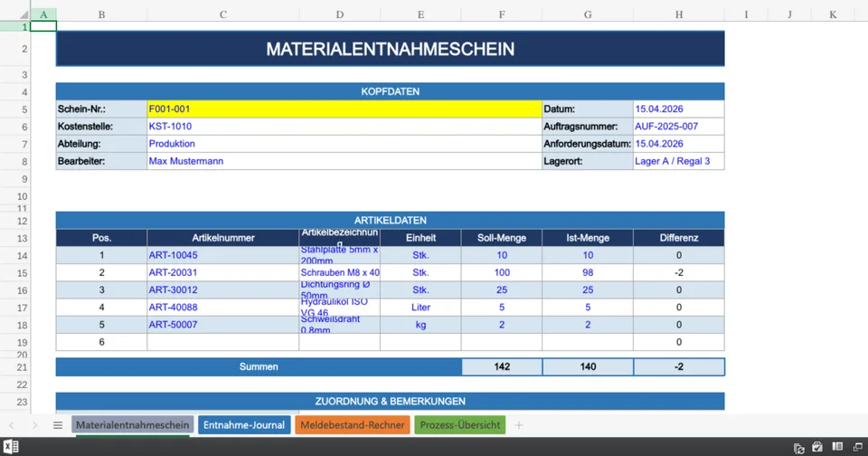Select article number ART-20031
The height and width of the screenshot is (456, 868).
click(223, 272)
